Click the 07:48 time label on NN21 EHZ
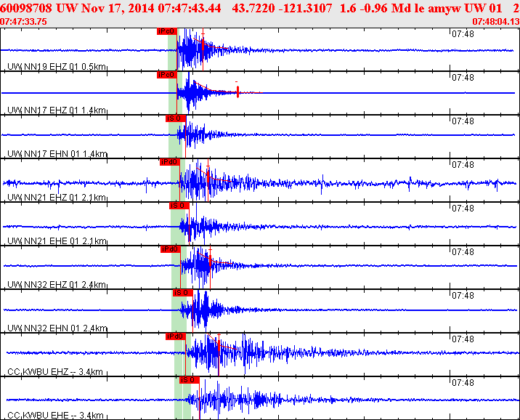This screenshot has height=420, width=520. pyautogui.click(x=463, y=164)
